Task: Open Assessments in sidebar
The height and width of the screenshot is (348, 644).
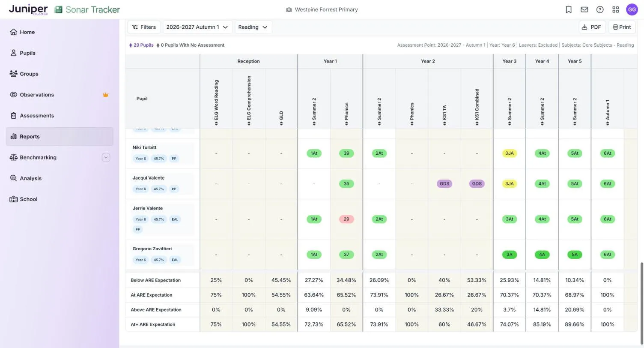Action: tap(60, 116)
